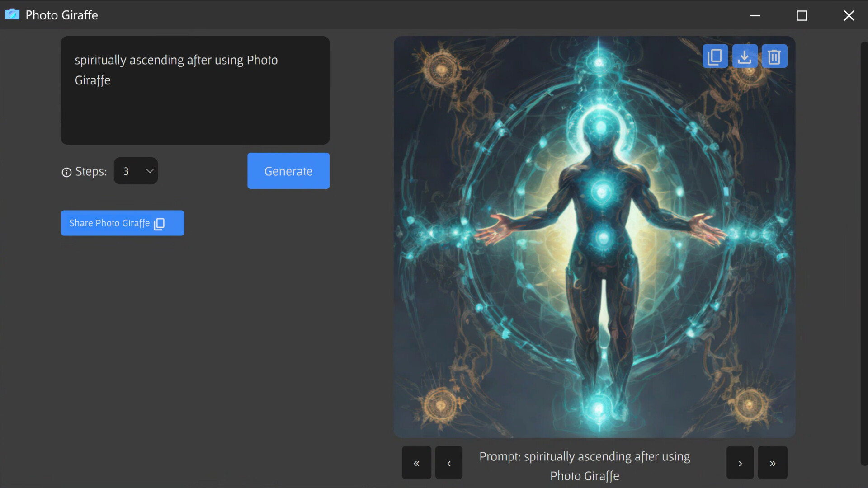The image size is (868, 488).
Task: Jump to the last image with double-right arrows
Action: [x=772, y=463]
